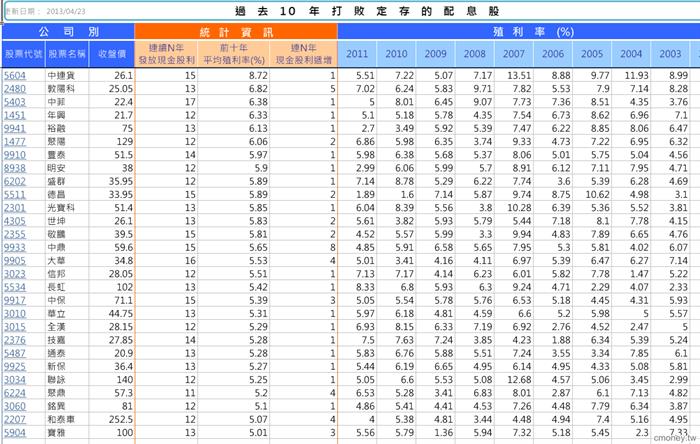Image resolution: width=700 pixels, height=444 pixels.
Task: Open stock code 5904 link
Action: tap(15, 433)
